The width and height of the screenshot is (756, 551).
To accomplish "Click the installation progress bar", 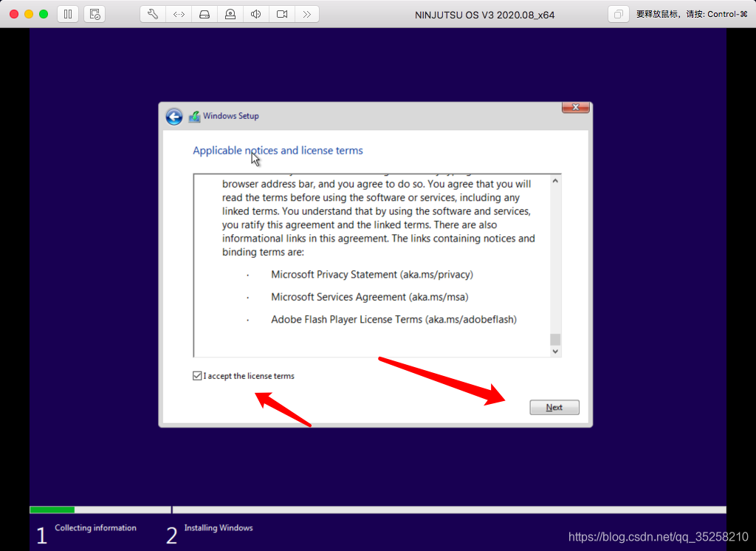I will pyautogui.click(x=378, y=510).
